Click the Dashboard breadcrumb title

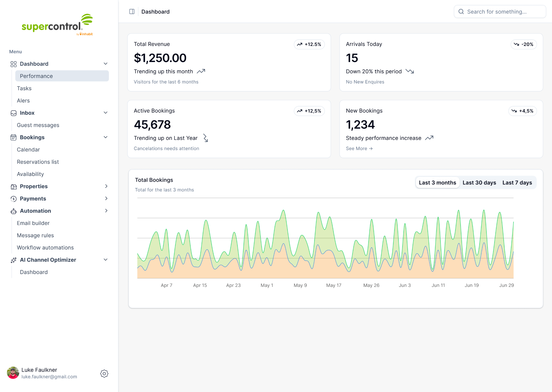pyautogui.click(x=155, y=12)
